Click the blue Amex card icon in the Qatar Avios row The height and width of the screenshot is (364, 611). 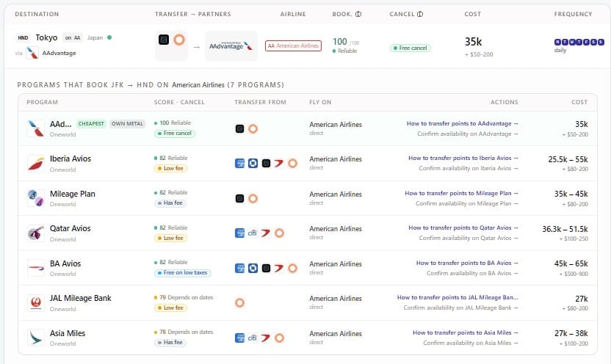(x=239, y=233)
